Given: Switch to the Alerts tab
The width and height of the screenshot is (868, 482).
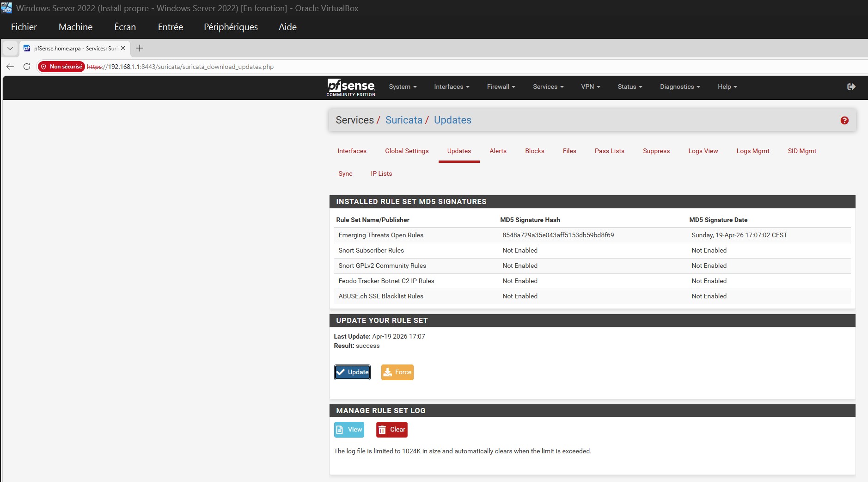Looking at the screenshot, I should (x=498, y=151).
